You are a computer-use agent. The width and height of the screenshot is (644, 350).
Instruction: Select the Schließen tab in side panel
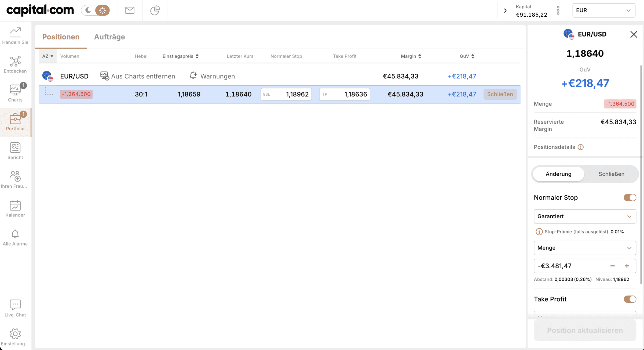pos(611,174)
